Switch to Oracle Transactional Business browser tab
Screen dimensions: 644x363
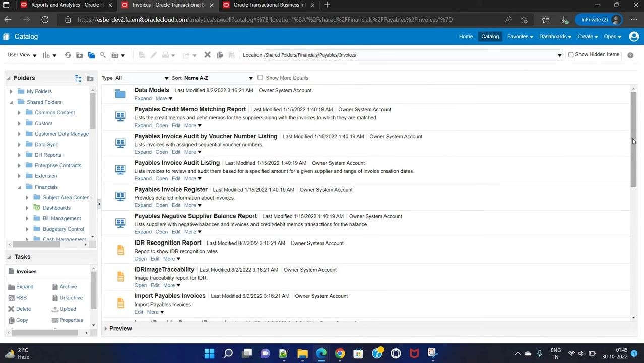pyautogui.click(x=270, y=5)
